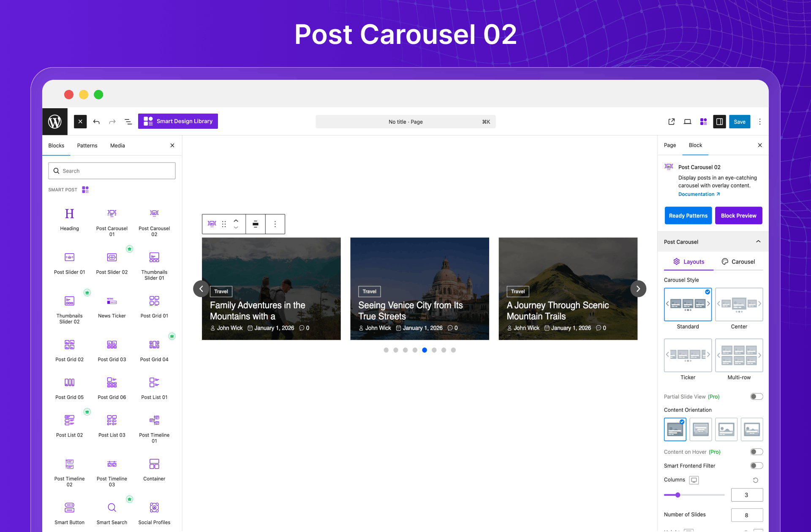811x532 pixels.
Task: Toggle Smart Frontend Filter switch
Action: (756, 466)
